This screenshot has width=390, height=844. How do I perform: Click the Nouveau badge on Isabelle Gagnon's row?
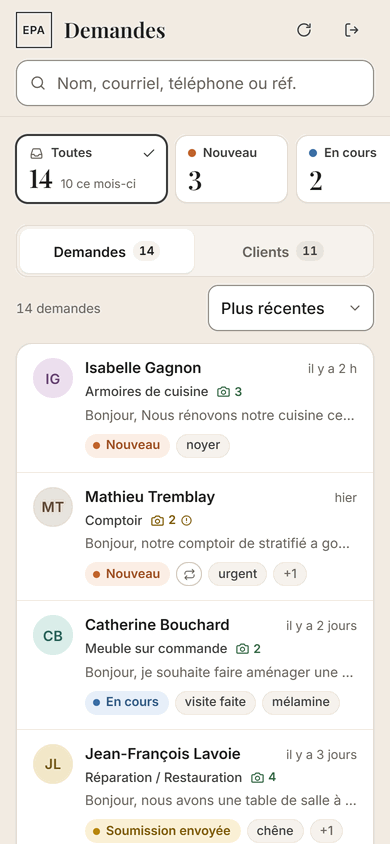[127, 445]
